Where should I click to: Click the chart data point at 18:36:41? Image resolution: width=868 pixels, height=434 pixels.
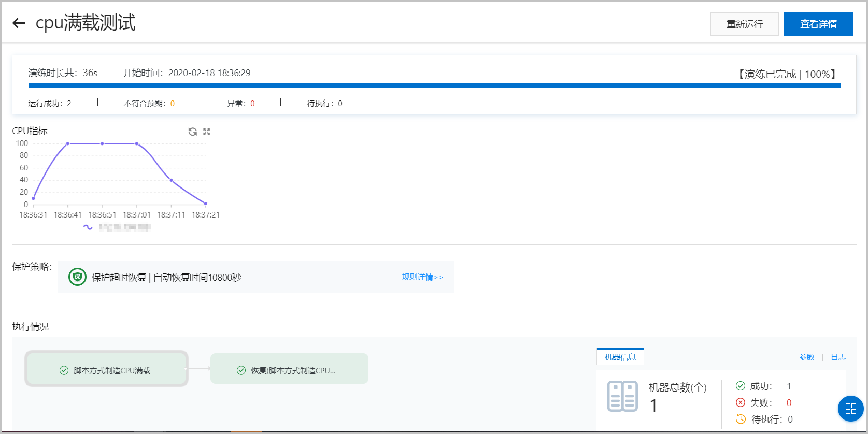coord(67,143)
